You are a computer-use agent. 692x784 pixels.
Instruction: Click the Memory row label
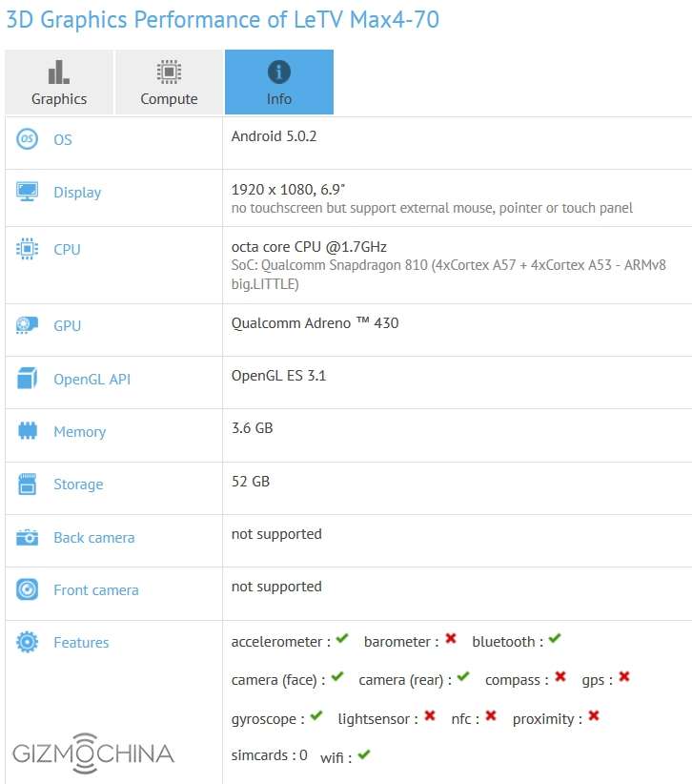pyautogui.click(x=80, y=432)
